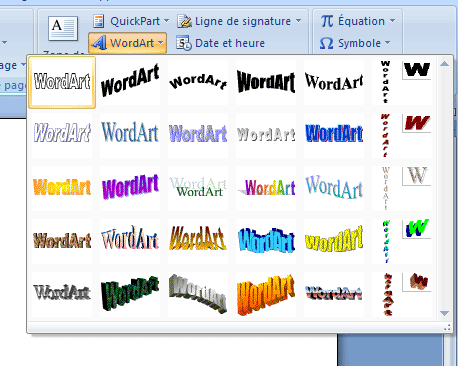Choose the light blue wavy serif WordArt style

(334, 188)
